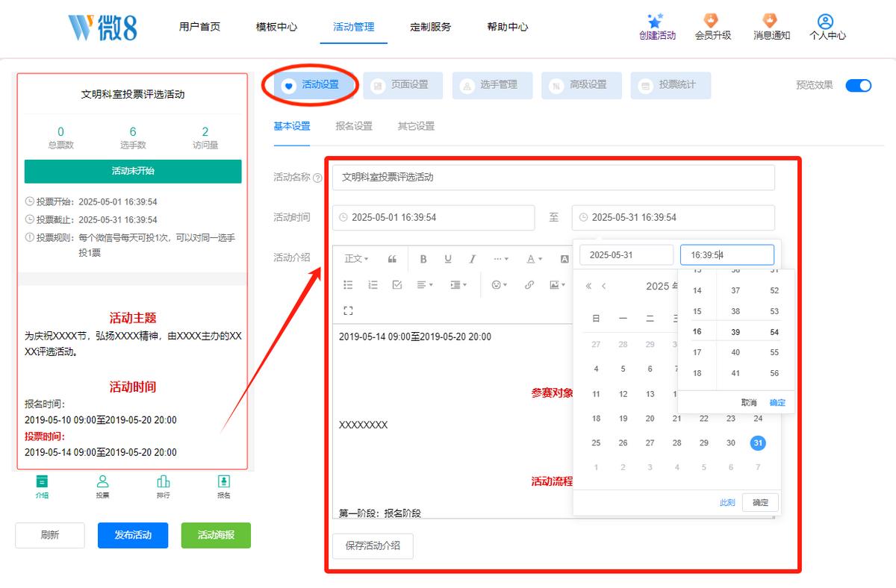Click the end time field 2025-05-31 16:39:54

click(x=673, y=217)
